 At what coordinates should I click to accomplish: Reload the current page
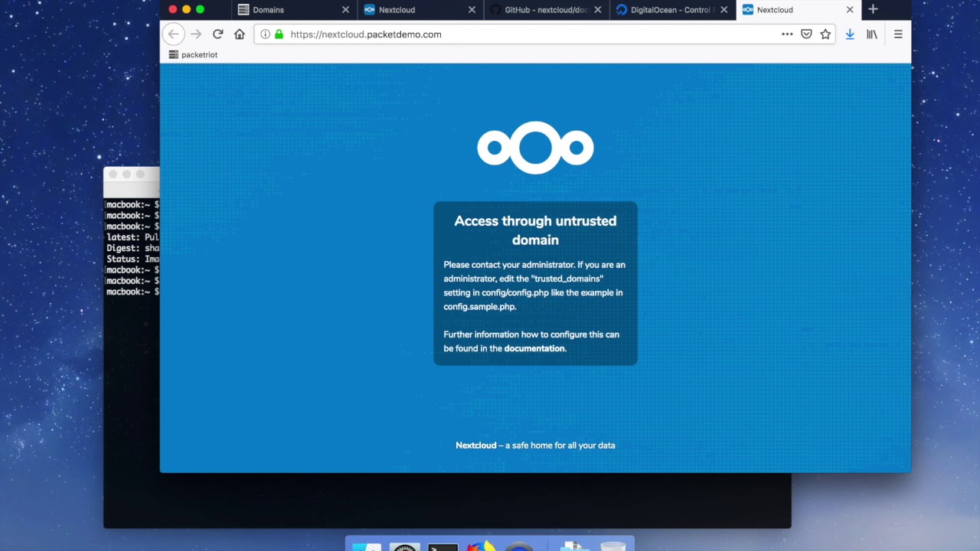coord(218,34)
